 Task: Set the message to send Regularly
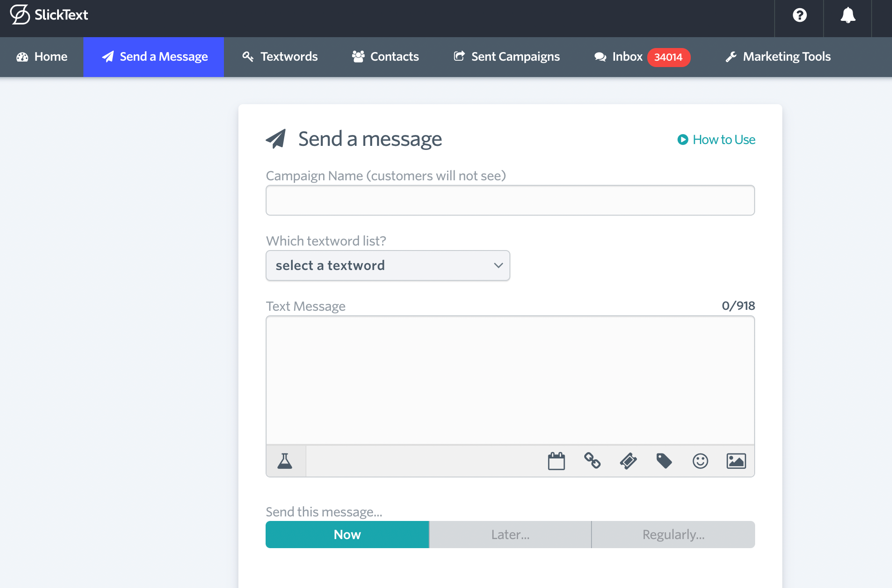(673, 535)
